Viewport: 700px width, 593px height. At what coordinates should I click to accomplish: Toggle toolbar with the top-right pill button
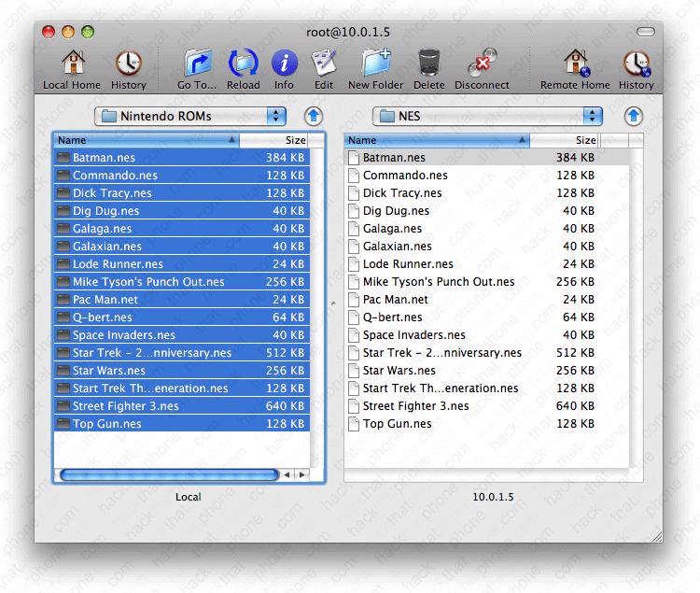pyautogui.click(x=646, y=32)
